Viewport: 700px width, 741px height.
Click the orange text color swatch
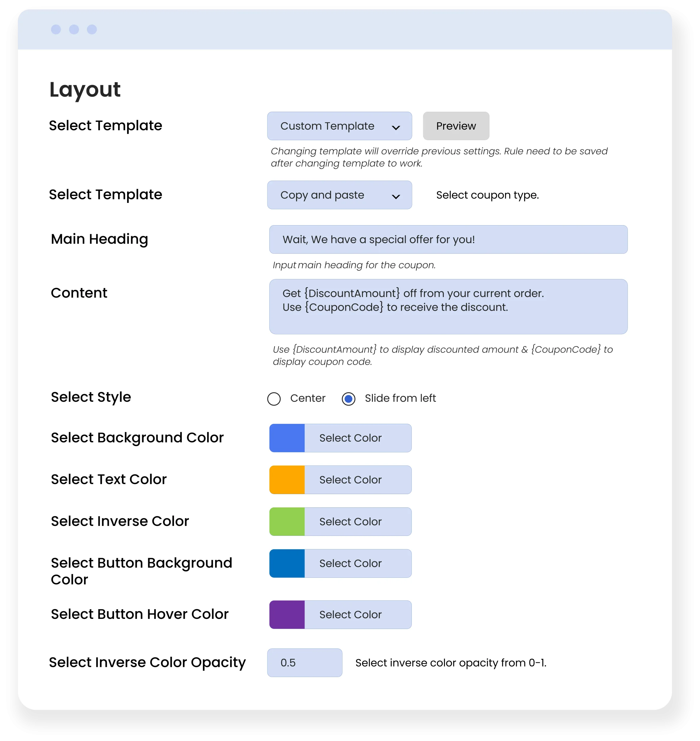point(287,480)
